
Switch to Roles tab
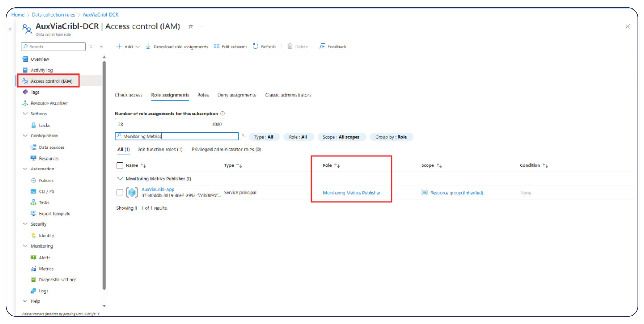(x=203, y=95)
